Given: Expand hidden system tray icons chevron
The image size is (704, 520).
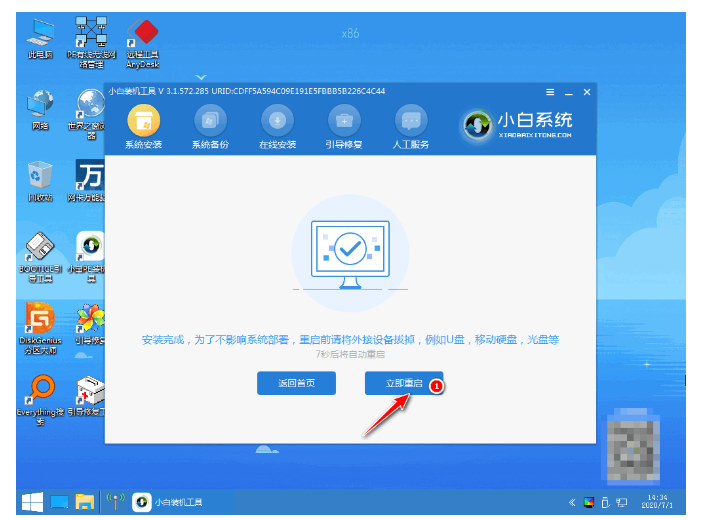Looking at the screenshot, I should coord(573,501).
